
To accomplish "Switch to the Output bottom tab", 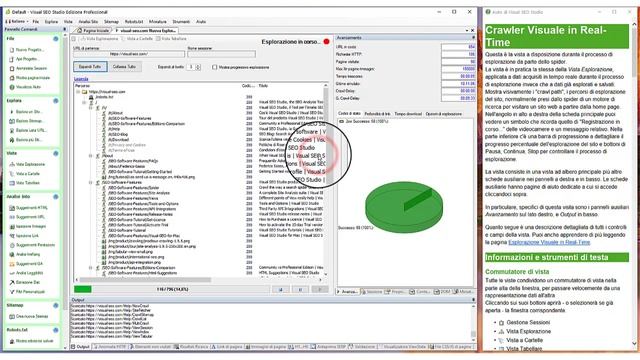I will [80, 347].
